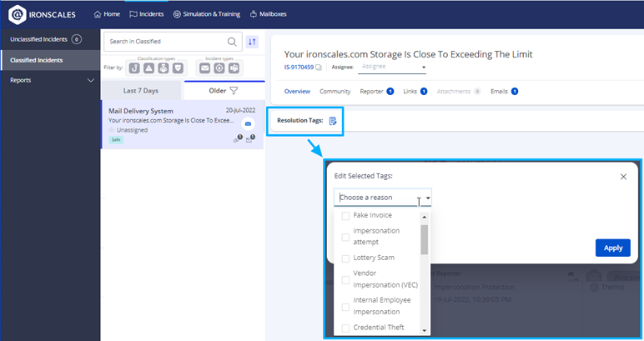Click the Unassigned label on the incident card
Screen dimensions: 644x341
[x=132, y=130]
